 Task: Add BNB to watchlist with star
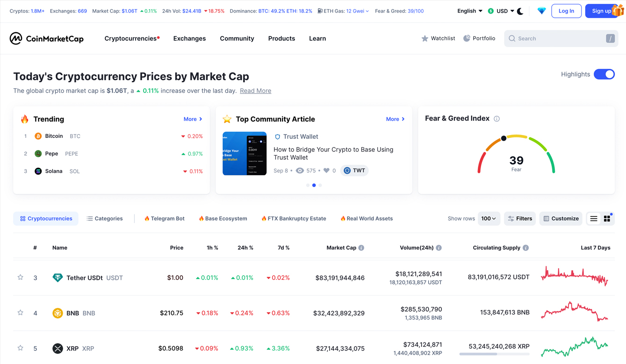coord(21,313)
